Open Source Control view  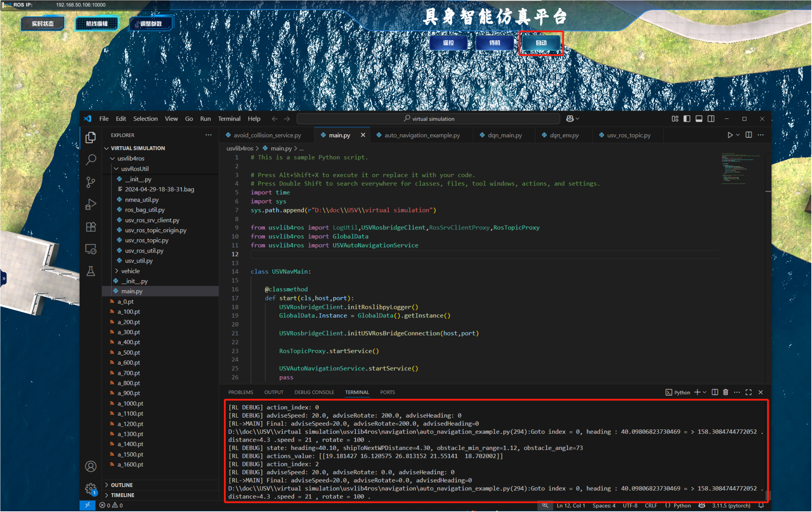[x=91, y=182]
